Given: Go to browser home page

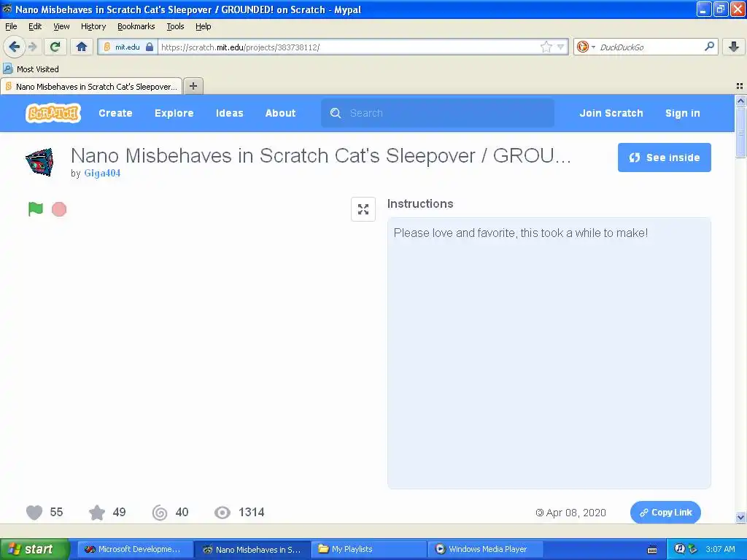Looking at the screenshot, I should click(x=82, y=47).
